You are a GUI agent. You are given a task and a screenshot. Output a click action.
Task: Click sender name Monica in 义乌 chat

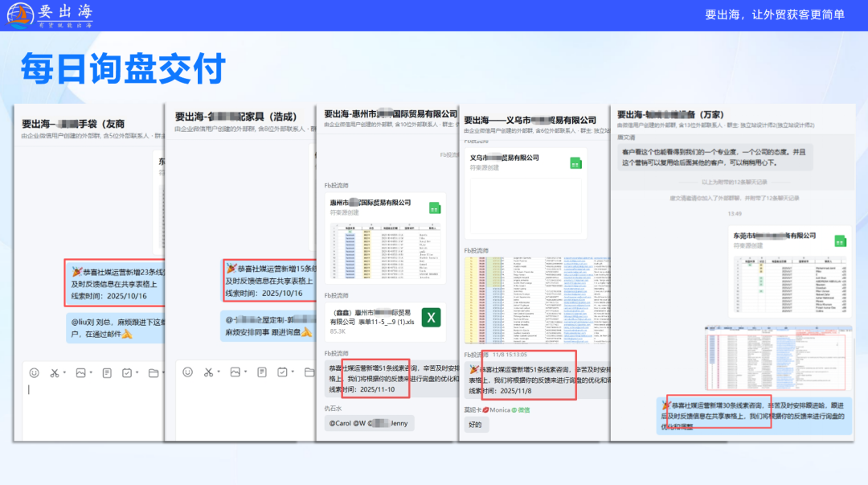pyautogui.click(x=500, y=410)
